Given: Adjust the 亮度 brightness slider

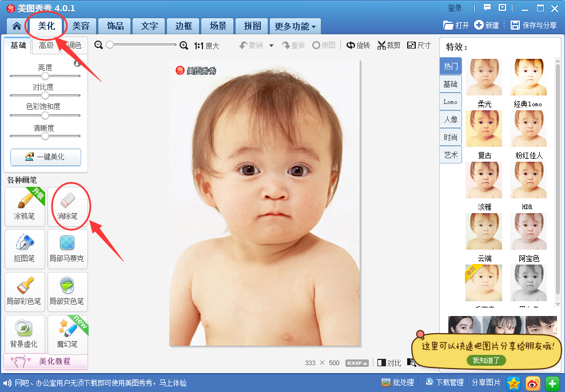Looking at the screenshot, I should click(x=45, y=76).
